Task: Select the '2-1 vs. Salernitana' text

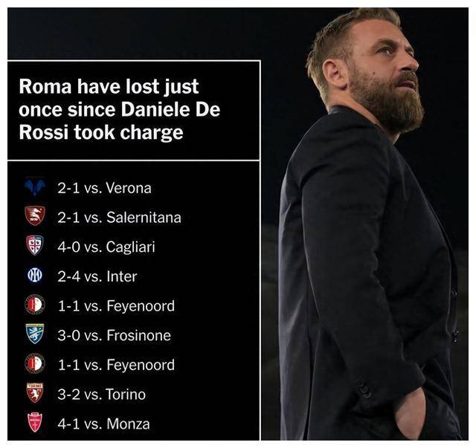Action: click(119, 218)
